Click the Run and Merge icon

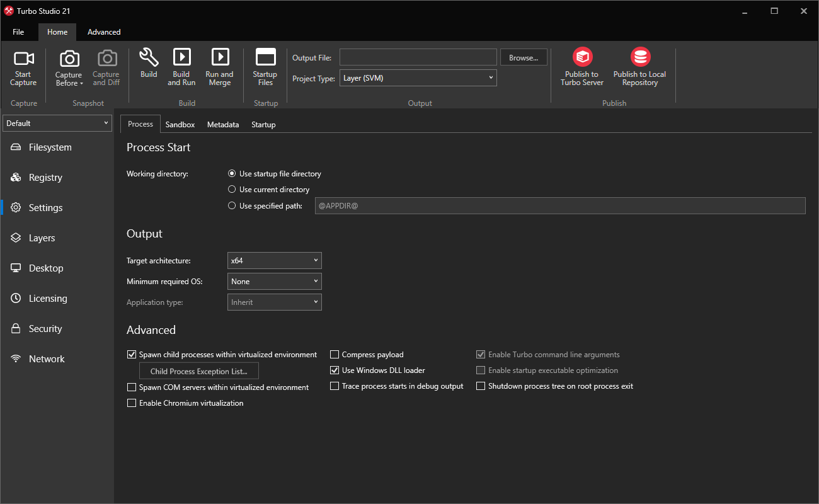coord(219,67)
